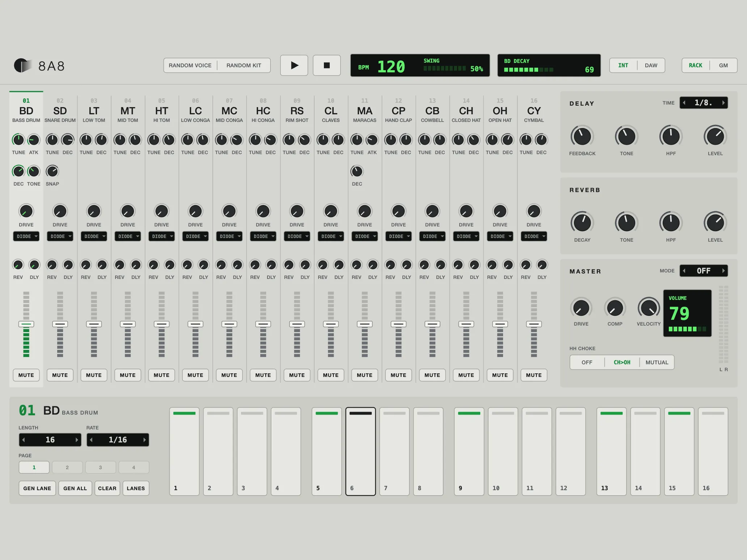
Task: Set HH Choke to OFF
Action: (587, 362)
